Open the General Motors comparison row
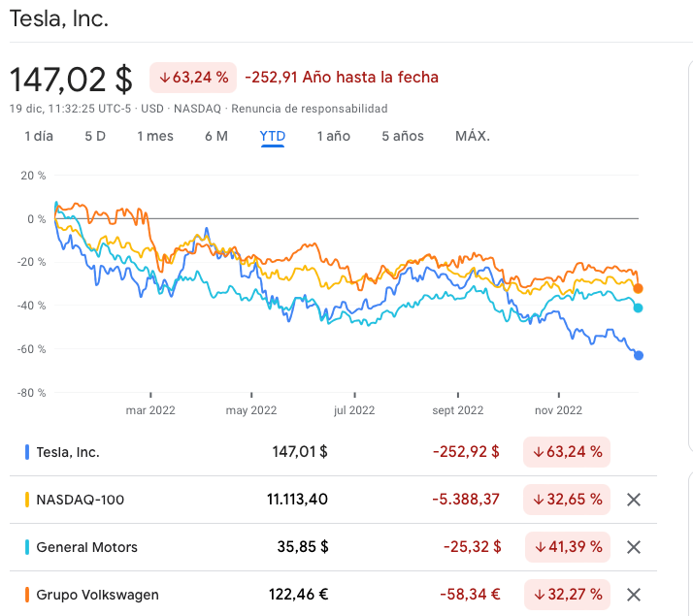The height and width of the screenshot is (616, 693). (87, 547)
